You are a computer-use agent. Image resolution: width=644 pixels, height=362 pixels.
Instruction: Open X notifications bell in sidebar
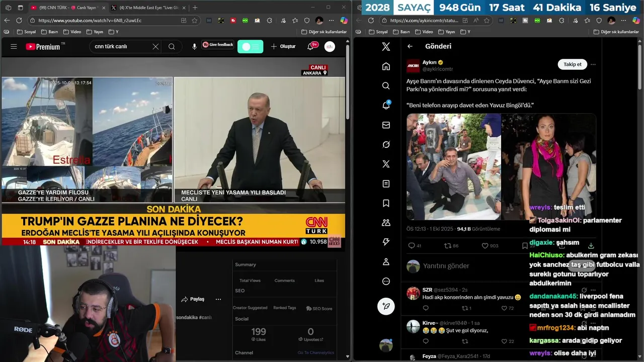point(386,105)
